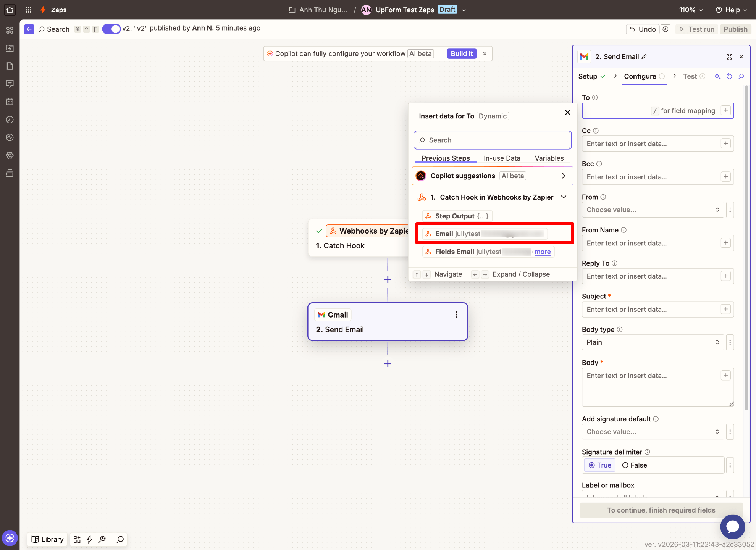This screenshot has width=756, height=550.
Task: Open the Zapier home icon
Action: tap(10, 10)
